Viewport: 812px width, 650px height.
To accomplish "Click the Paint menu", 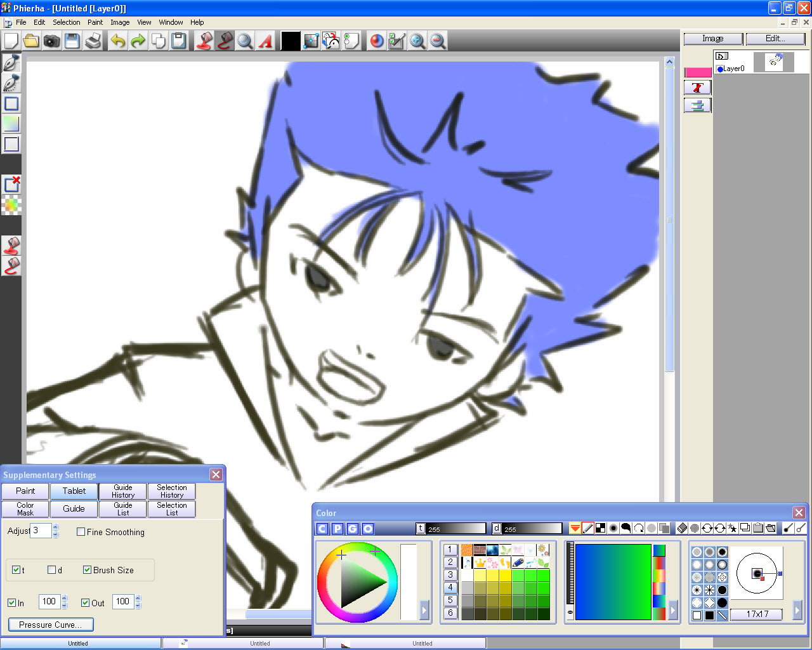I will point(95,22).
